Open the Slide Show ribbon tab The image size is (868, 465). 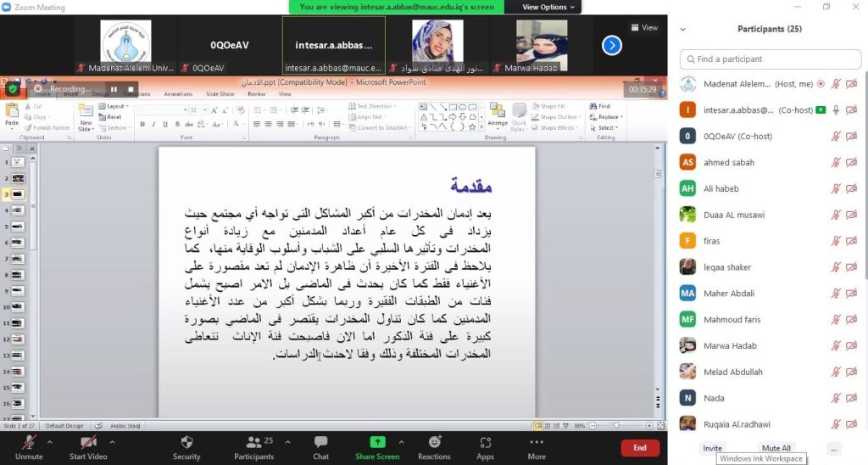[x=220, y=93]
